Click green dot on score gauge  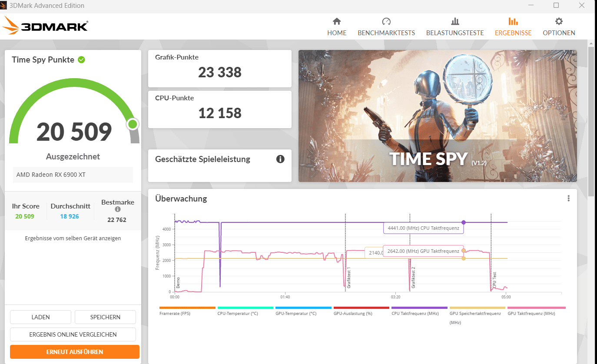(133, 125)
